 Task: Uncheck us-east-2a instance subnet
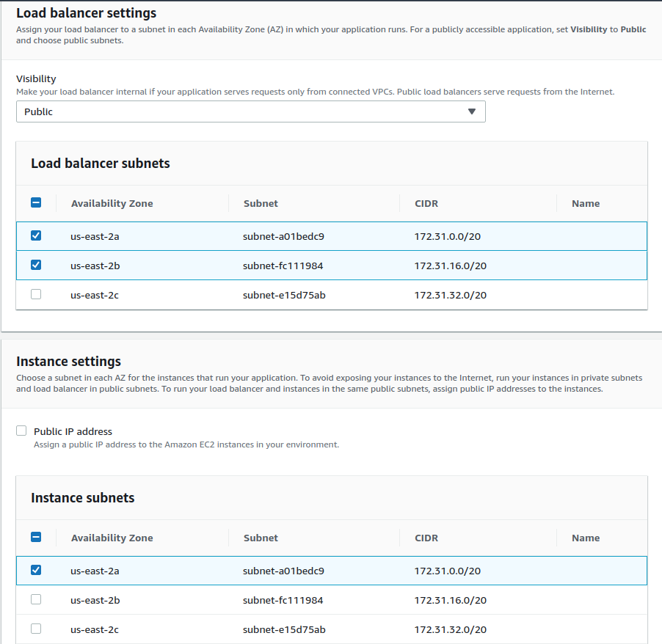coord(35,570)
